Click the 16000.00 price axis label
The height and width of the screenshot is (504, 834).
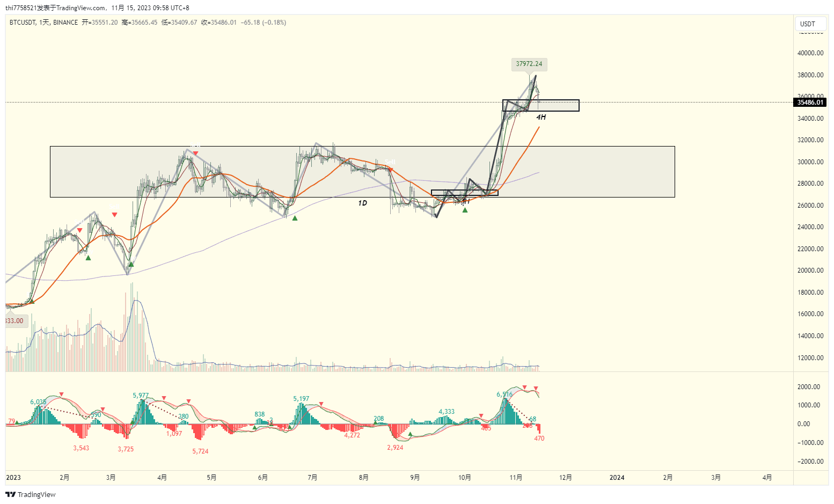pos(810,314)
